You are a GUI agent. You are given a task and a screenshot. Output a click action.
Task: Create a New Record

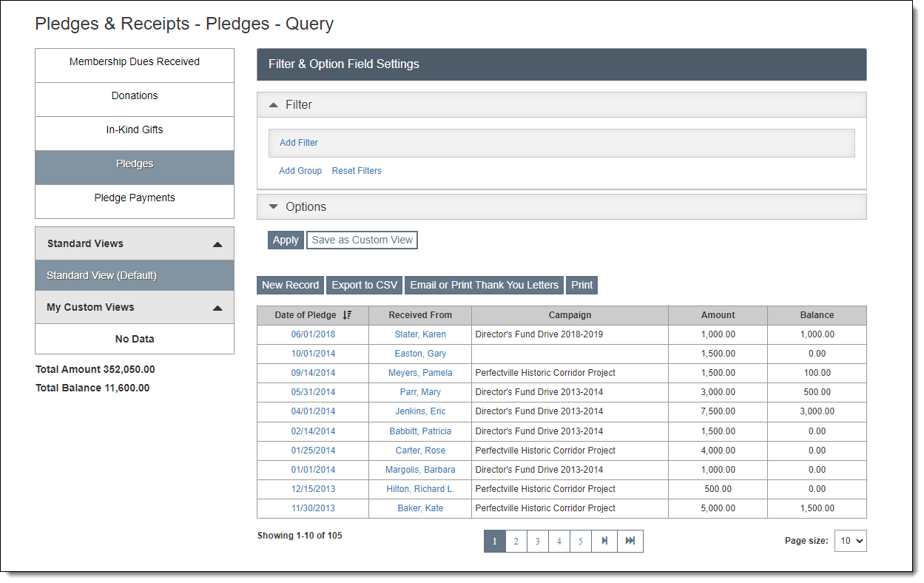point(291,286)
